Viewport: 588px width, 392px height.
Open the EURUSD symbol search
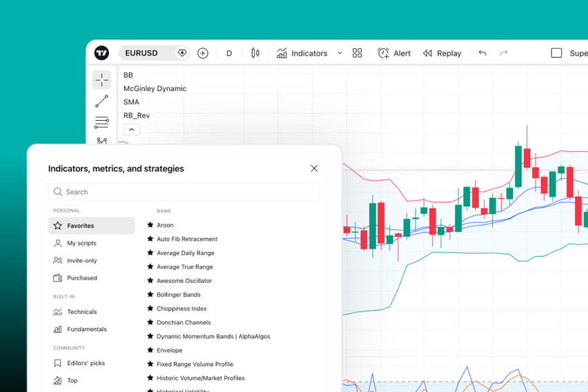pyautogui.click(x=141, y=53)
